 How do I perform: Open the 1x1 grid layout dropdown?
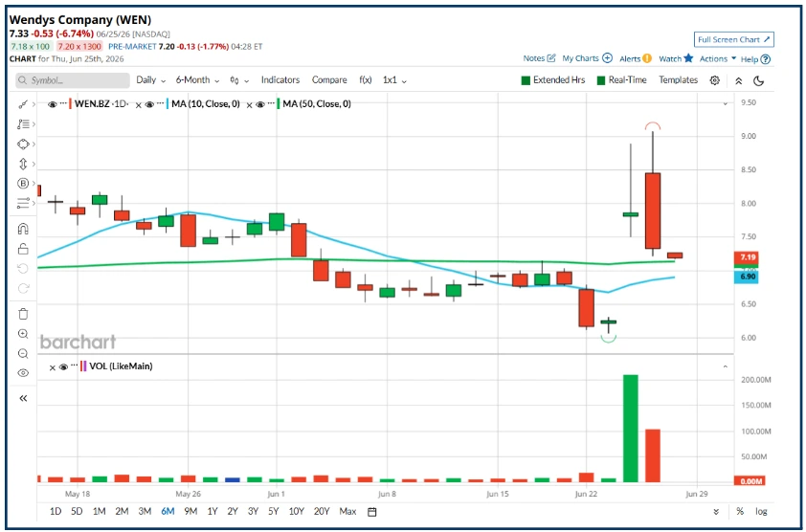click(x=394, y=80)
